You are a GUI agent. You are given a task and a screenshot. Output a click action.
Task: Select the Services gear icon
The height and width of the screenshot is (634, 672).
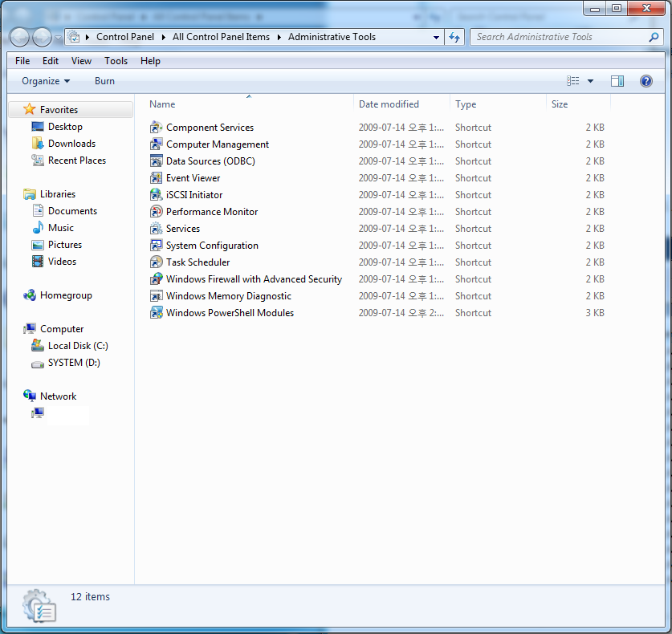pyautogui.click(x=156, y=229)
